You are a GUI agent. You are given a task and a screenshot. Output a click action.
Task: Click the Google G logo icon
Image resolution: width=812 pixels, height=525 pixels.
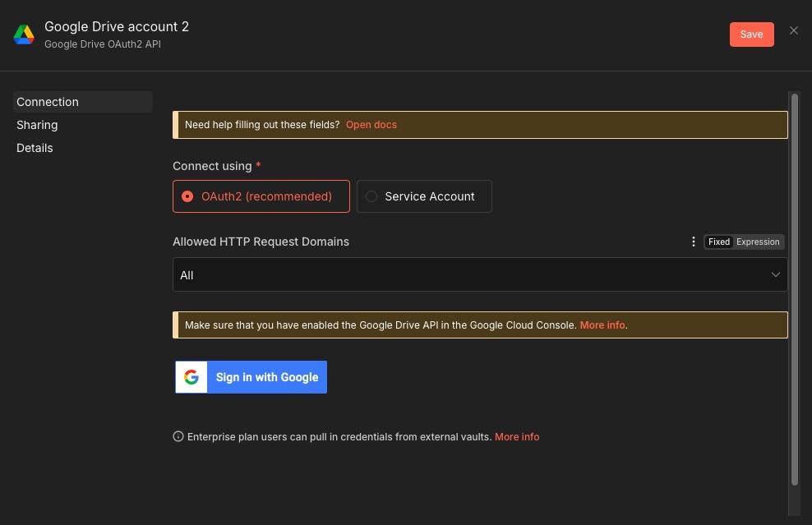coord(191,377)
